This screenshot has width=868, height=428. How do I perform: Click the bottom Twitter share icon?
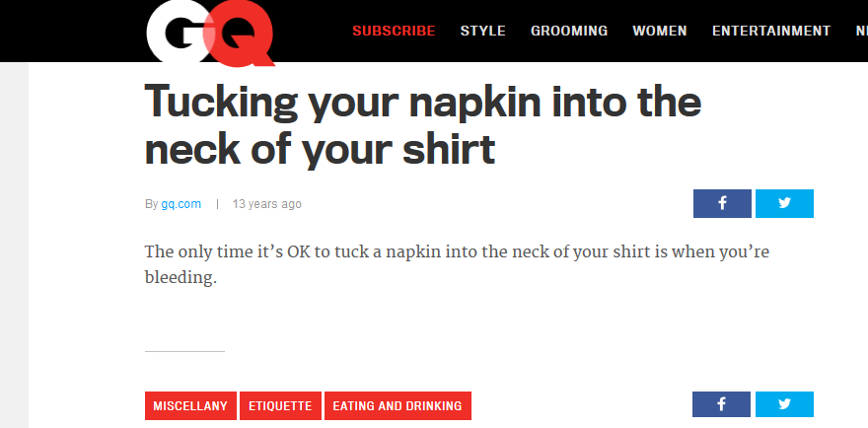pyautogui.click(x=784, y=404)
